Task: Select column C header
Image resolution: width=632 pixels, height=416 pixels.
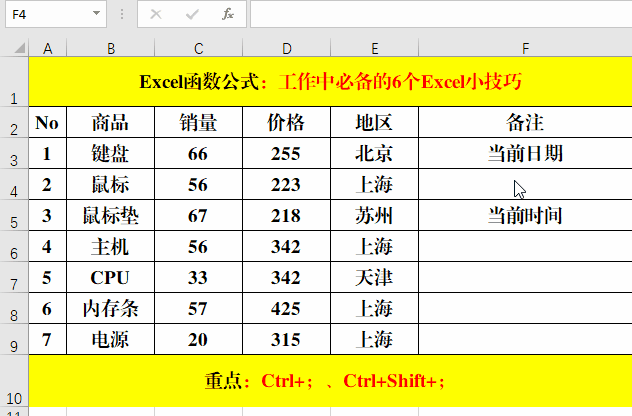Action: point(198,48)
